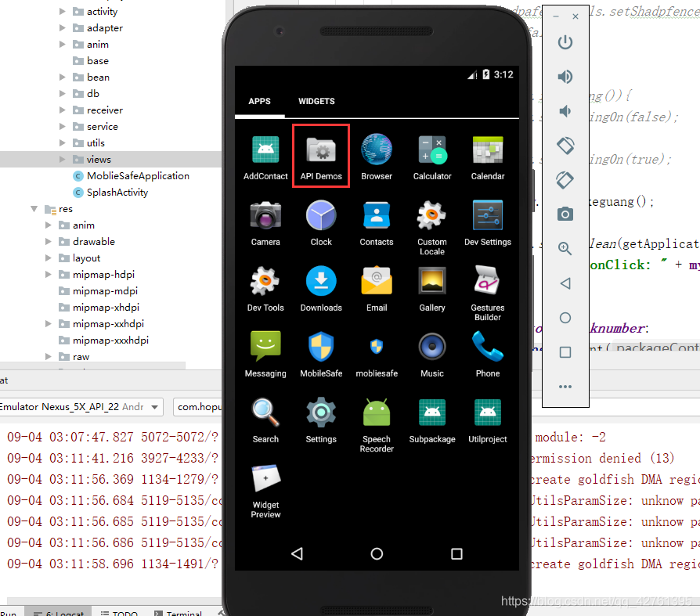This screenshot has height=616, width=700.
Task: Tap the phone's on-screen Back button
Action: click(297, 554)
